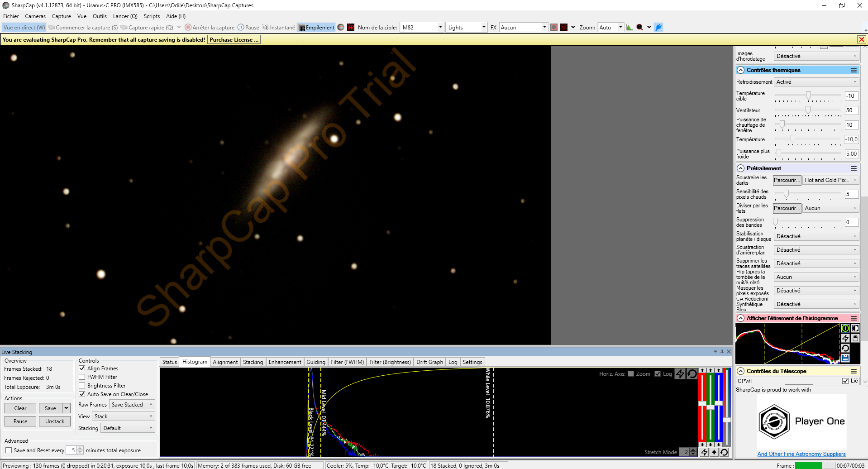Open the Raw Frames Save Stacked dropdown
Image resolution: width=868 pixels, height=469 pixels.
coord(132,405)
